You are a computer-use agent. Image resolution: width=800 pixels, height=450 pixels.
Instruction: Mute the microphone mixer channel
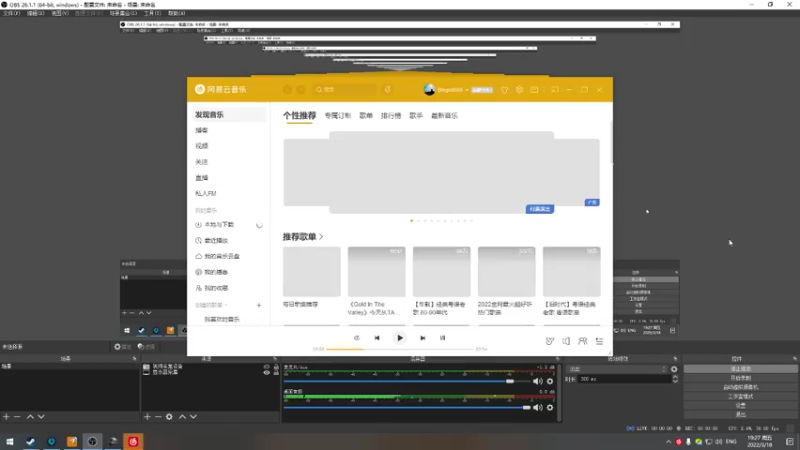click(x=537, y=381)
